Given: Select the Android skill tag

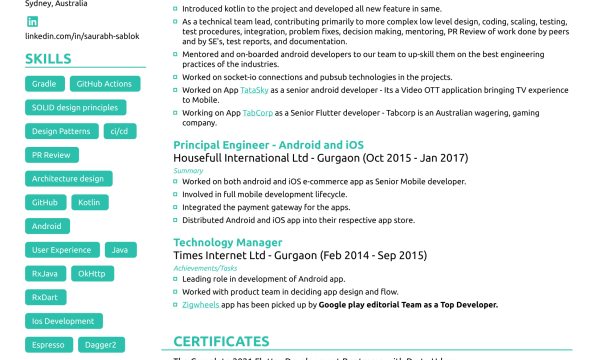Looking at the screenshot, I should [47, 226].
